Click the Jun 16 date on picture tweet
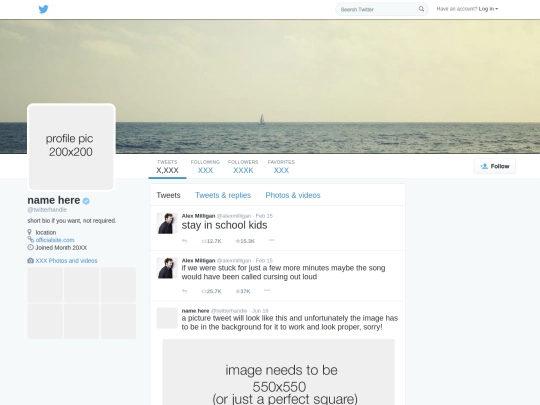The image size is (540, 405). (260, 311)
